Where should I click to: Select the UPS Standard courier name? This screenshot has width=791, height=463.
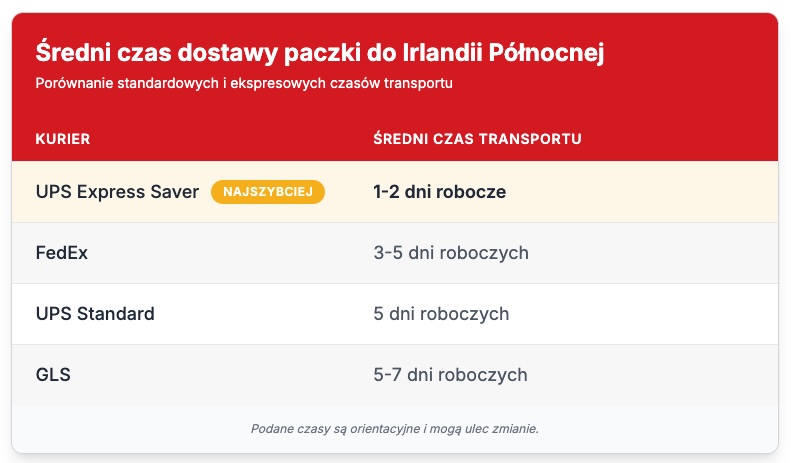pos(95,314)
